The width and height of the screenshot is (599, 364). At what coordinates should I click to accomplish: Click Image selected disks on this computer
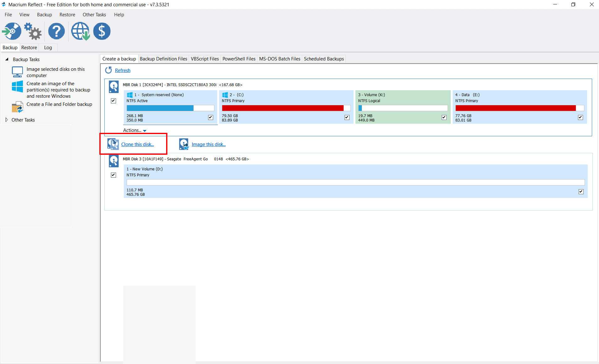[x=56, y=72]
